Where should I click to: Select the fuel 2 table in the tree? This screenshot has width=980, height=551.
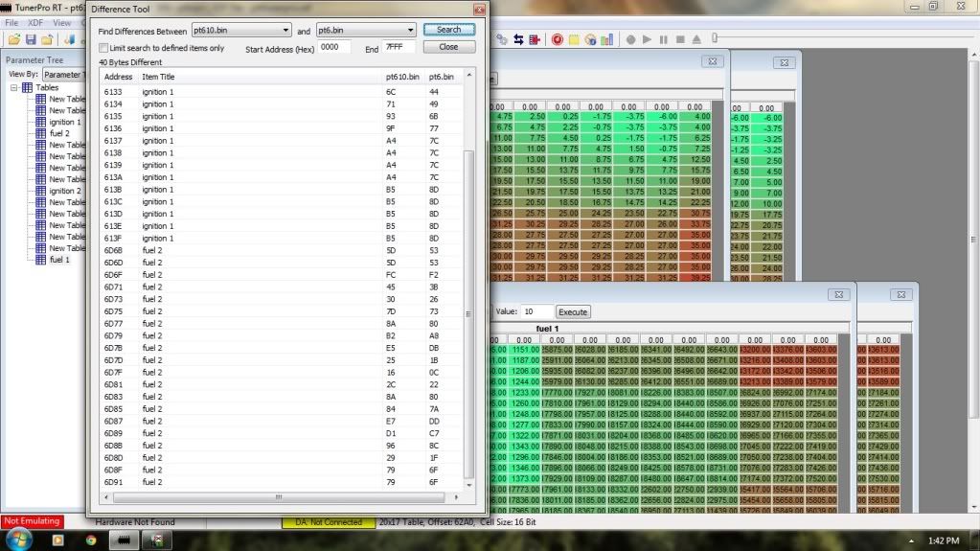click(59, 133)
